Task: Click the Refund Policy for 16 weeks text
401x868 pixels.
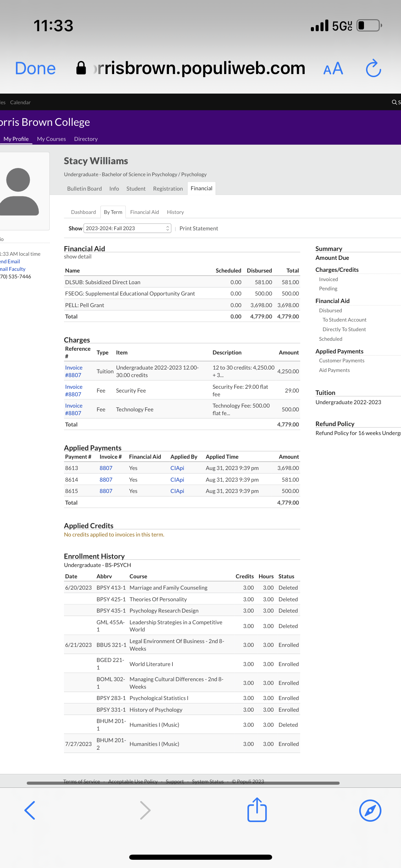Action: point(358,433)
